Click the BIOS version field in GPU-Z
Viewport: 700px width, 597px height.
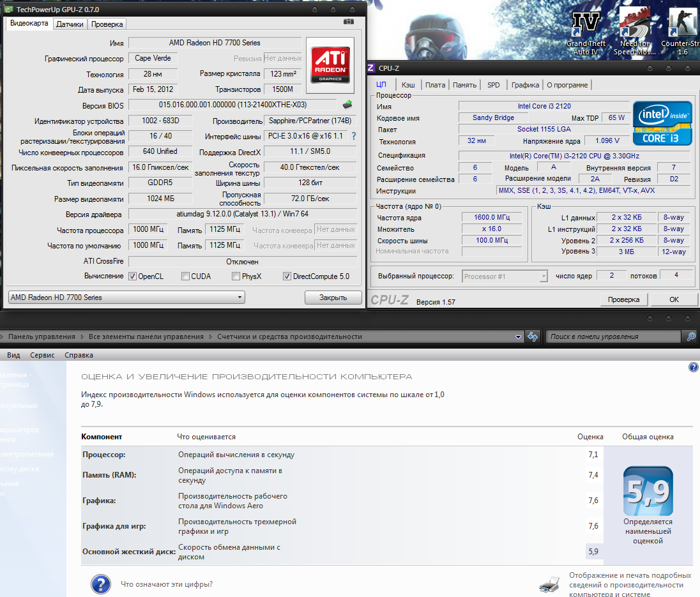click(x=232, y=105)
